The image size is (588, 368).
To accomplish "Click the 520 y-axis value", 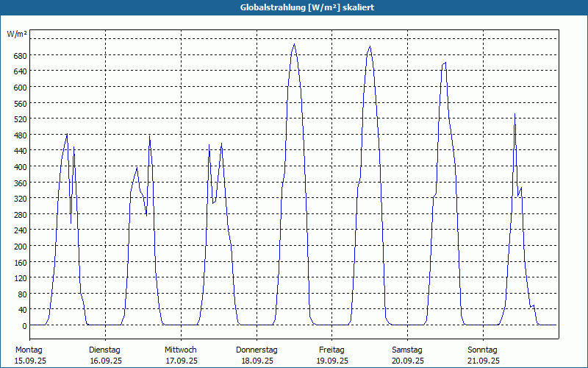I will click(21, 119).
